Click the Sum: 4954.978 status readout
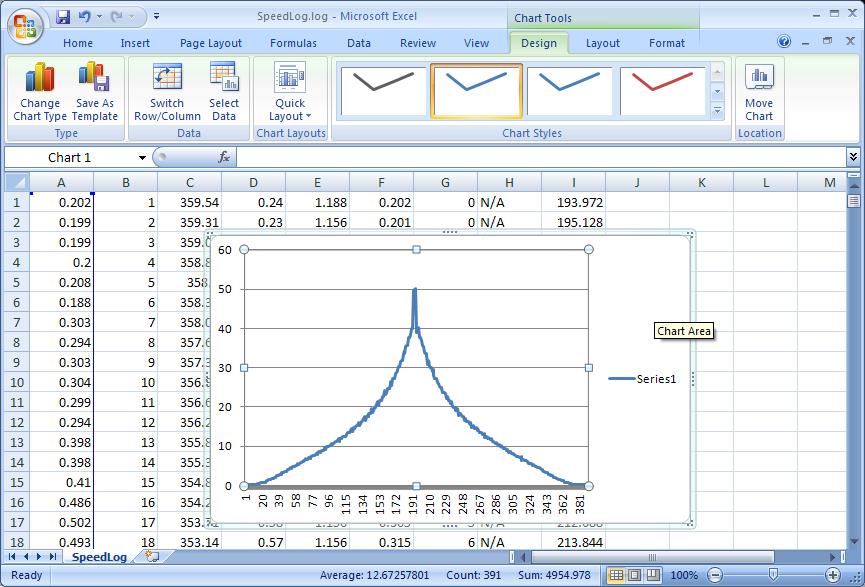Screen dimensions: 865x587 click(554, 575)
